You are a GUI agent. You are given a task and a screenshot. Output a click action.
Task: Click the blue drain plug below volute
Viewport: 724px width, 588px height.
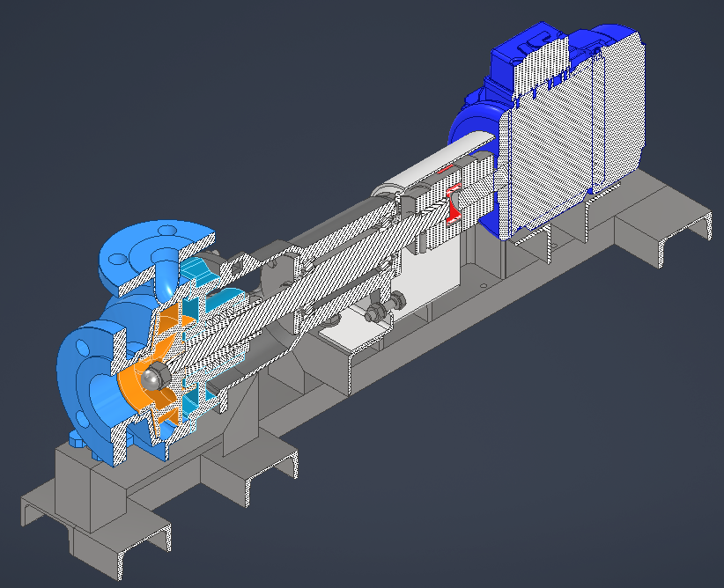tap(77, 439)
